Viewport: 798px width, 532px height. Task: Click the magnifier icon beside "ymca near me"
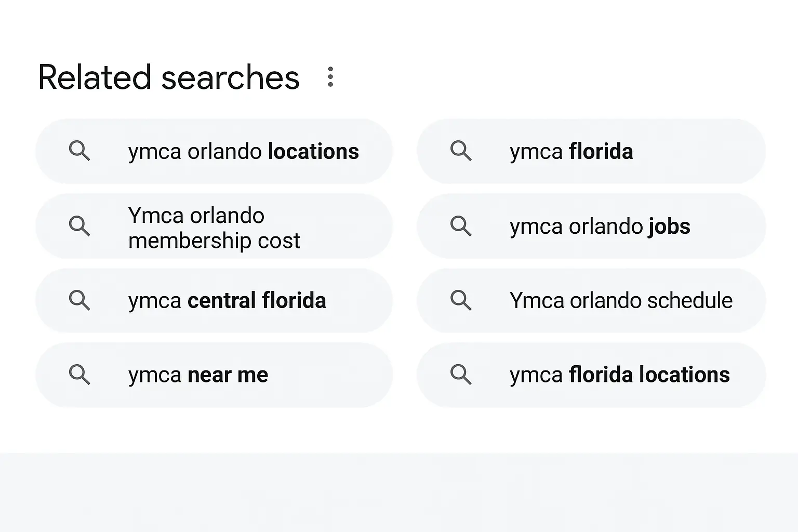[x=79, y=375]
